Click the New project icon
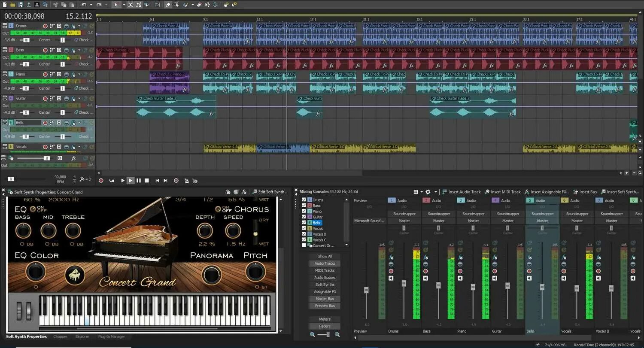Screen dimensions: 644x348 pyautogui.click(x=5, y=5)
